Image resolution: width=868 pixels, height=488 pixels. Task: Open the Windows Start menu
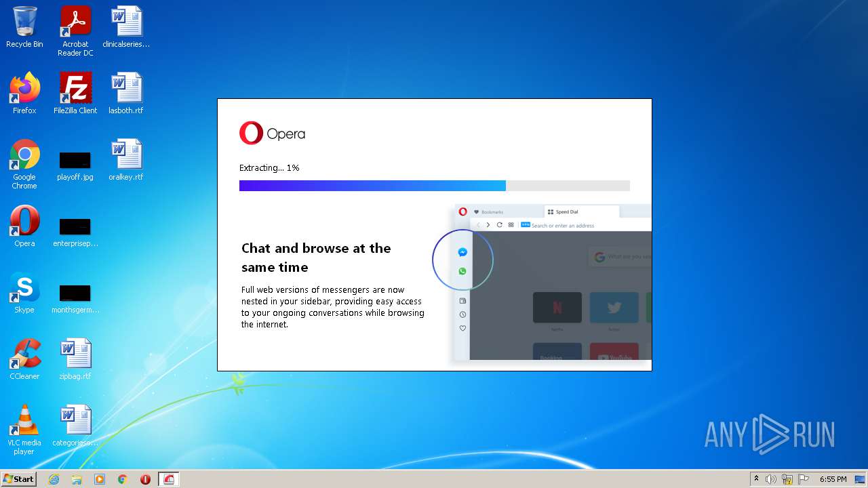[x=19, y=479]
